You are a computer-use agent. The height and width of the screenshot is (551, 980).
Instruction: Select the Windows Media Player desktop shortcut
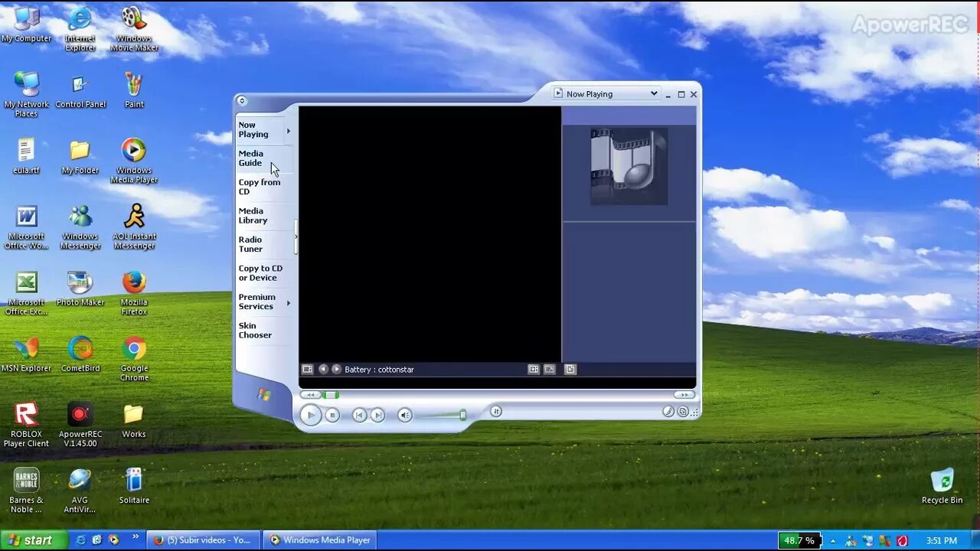pos(134,161)
